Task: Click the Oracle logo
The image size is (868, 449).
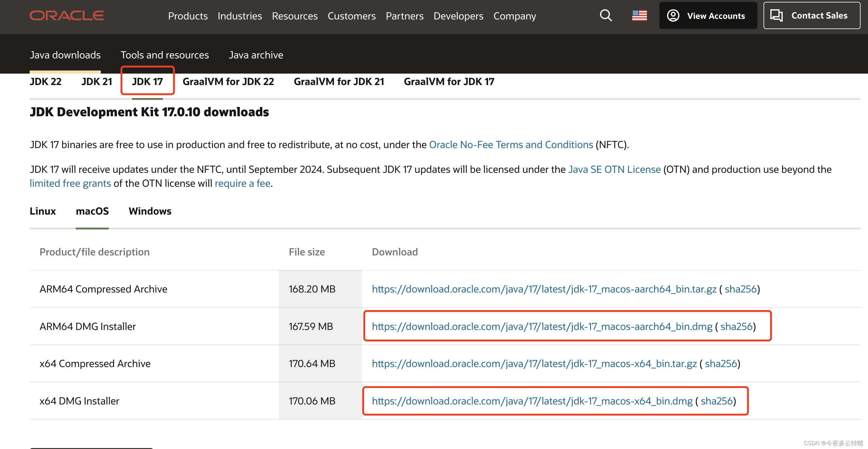Action: click(x=67, y=15)
